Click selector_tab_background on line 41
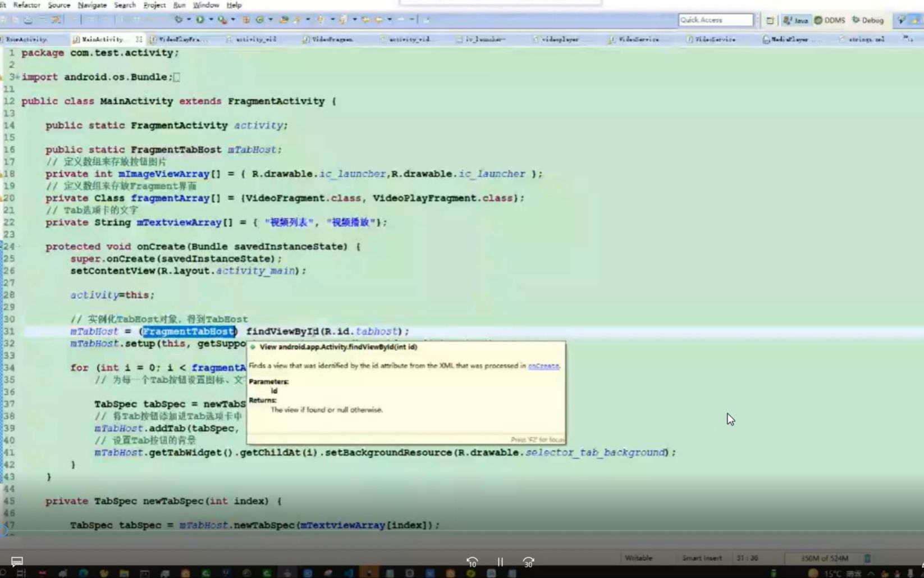924x578 pixels. [x=595, y=452]
